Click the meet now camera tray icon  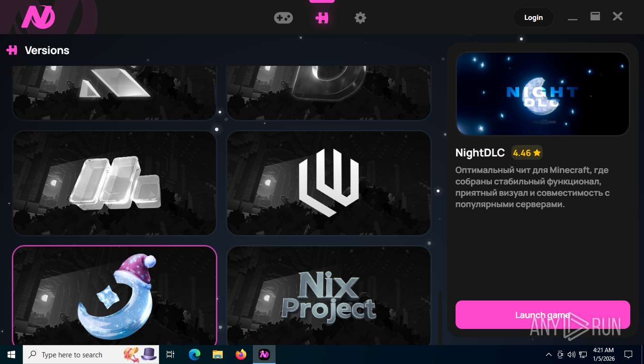(x=560, y=355)
